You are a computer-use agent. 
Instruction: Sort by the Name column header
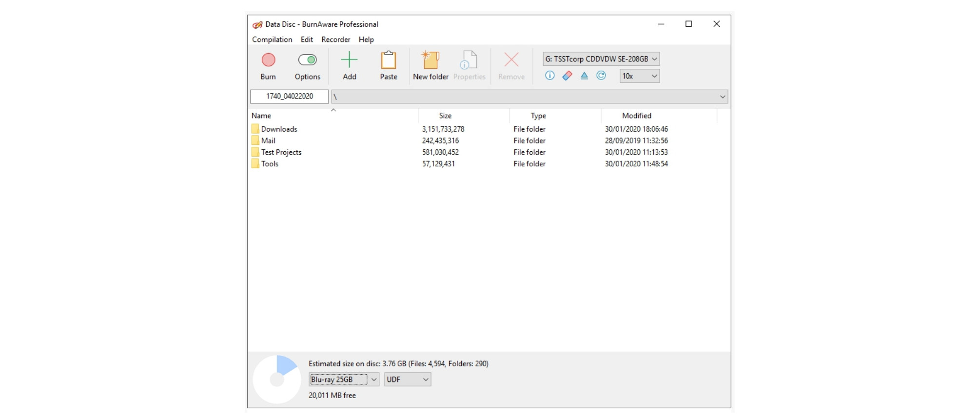(x=261, y=116)
